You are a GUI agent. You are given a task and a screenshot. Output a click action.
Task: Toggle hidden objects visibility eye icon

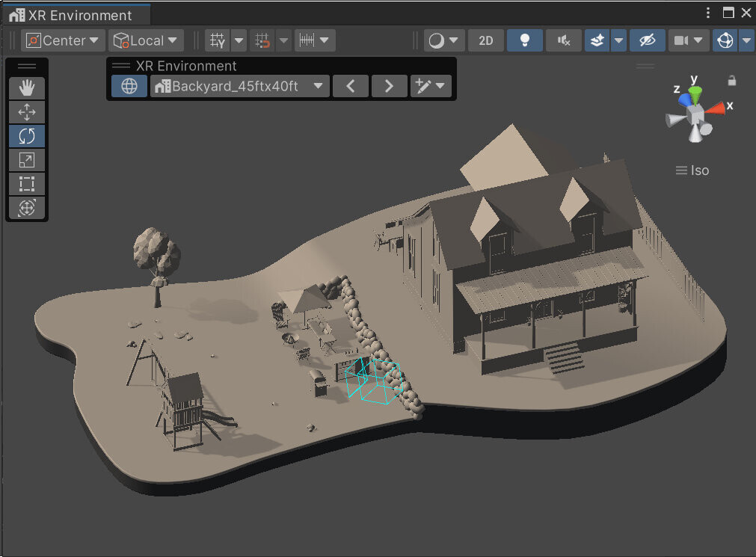[647, 40]
